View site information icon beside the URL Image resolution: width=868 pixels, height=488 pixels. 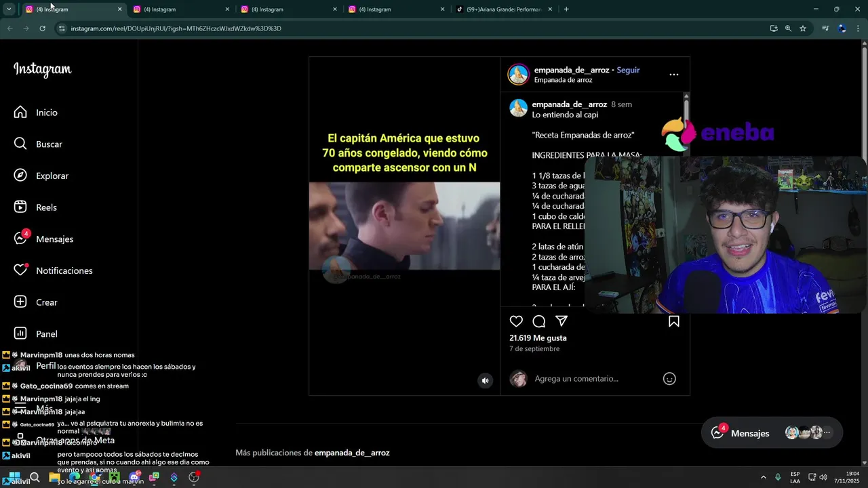pyautogui.click(x=62, y=28)
